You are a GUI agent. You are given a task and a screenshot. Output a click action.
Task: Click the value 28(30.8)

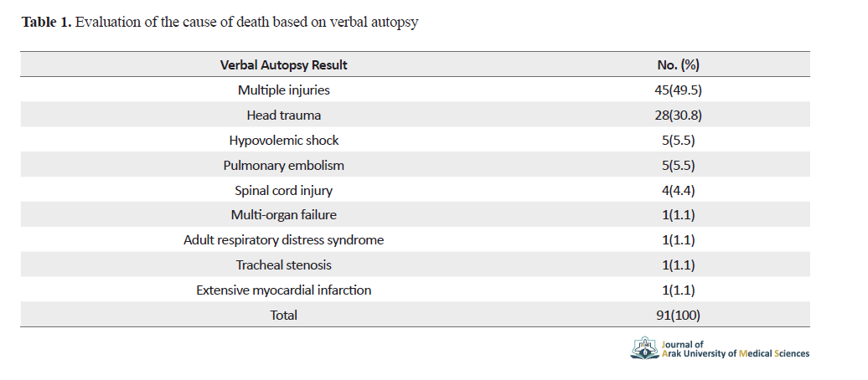[x=678, y=115]
